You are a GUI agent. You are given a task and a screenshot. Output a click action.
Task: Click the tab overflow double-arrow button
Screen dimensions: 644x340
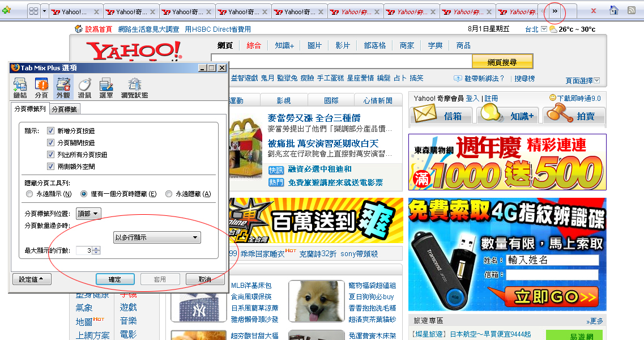[x=555, y=11]
